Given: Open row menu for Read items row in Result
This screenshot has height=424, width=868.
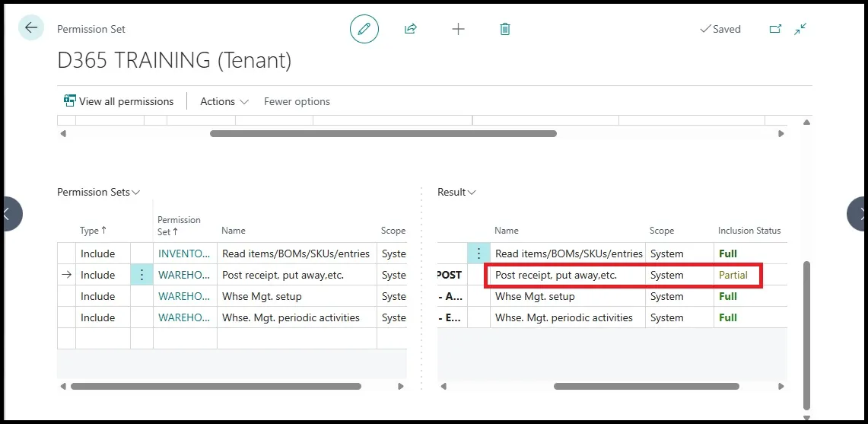Looking at the screenshot, I should pos(479,253).
